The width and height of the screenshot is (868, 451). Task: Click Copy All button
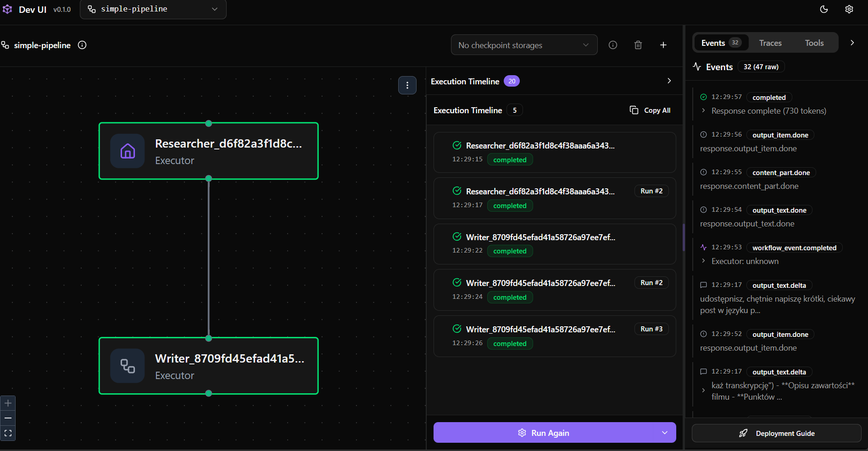650,110
